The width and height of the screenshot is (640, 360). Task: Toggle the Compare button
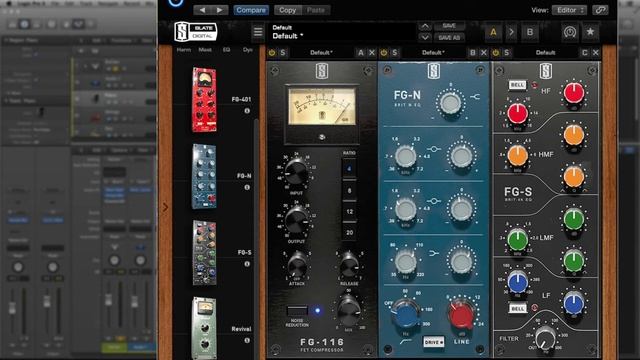251,10
